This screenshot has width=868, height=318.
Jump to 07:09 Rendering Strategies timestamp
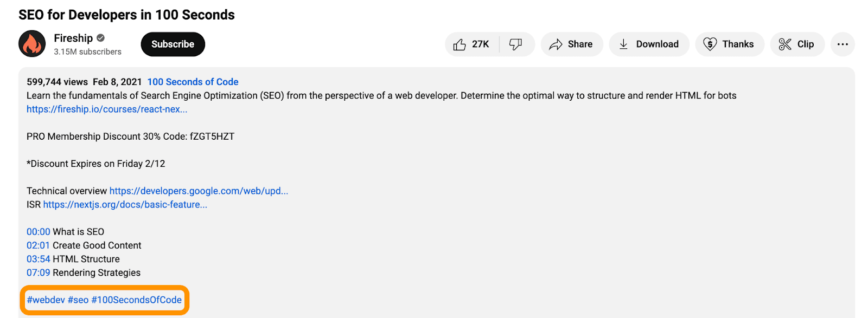(38, 272)
